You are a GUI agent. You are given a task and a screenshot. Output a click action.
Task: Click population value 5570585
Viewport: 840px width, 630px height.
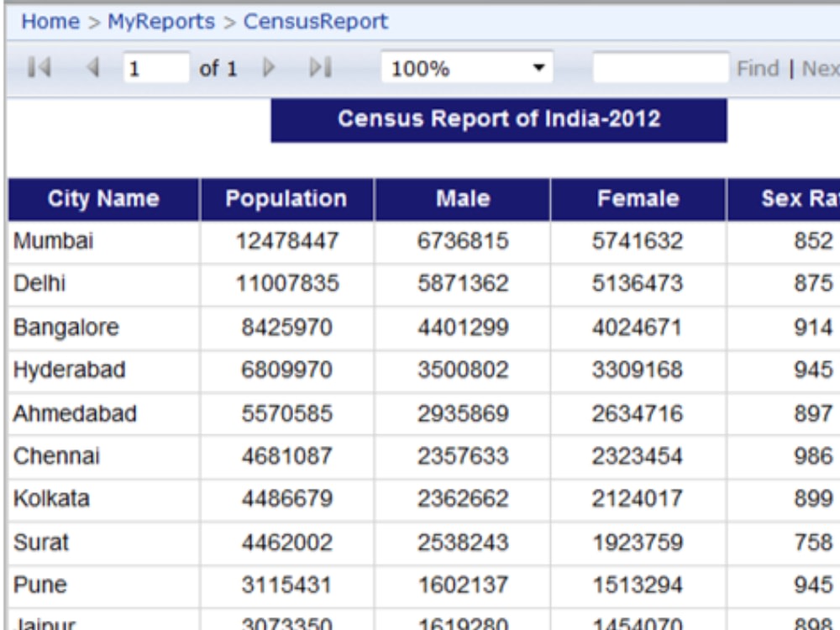(x=286, y=413)
